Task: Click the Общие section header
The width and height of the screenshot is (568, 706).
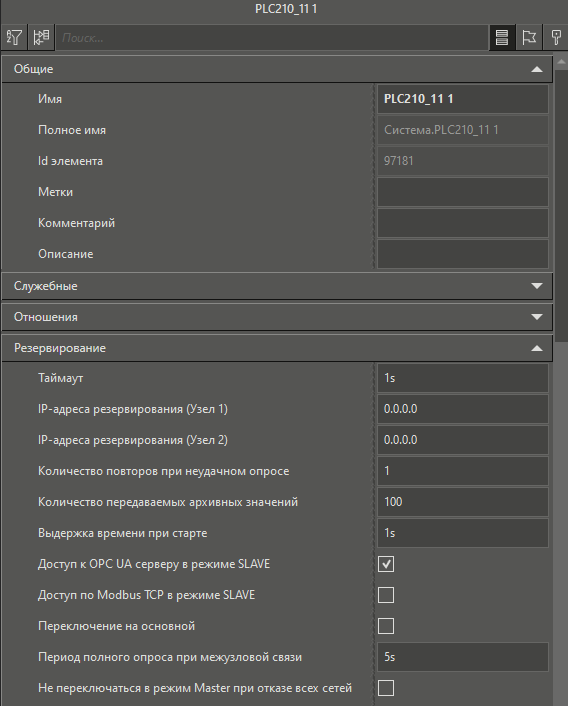Action: coord(277,69)
